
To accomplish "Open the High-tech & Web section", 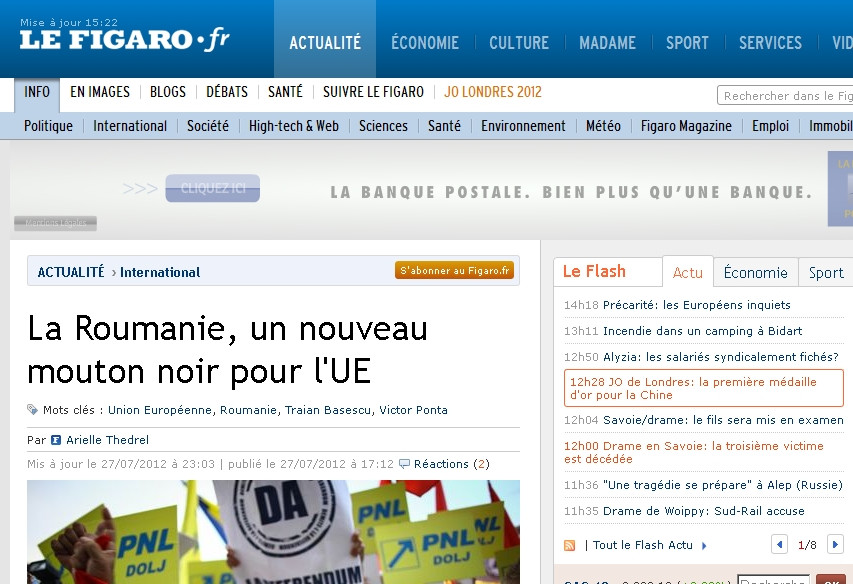I will point(294,126).
